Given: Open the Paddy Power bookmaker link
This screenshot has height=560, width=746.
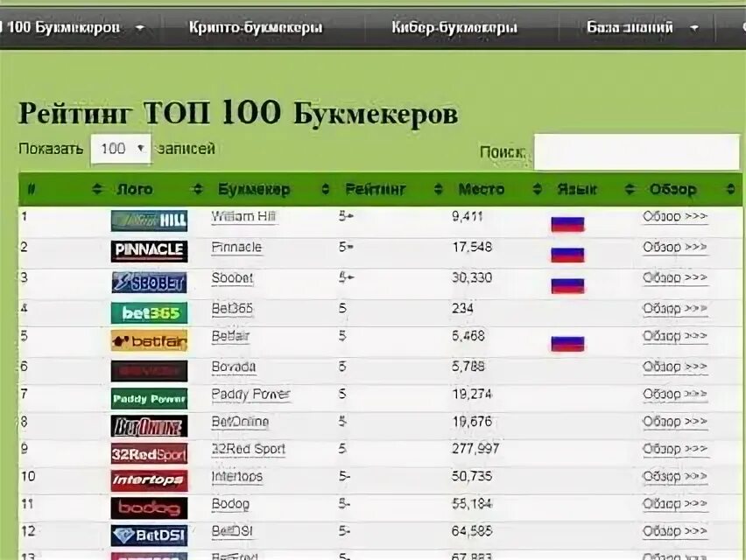Looking at the screenshot, I should coord(250,395).
